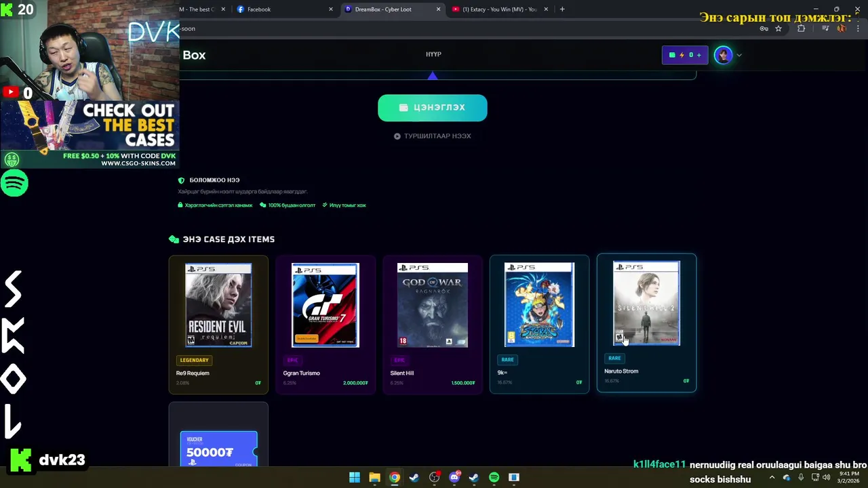Open the volume control in system tray
The image size is (868, 488).
(x=826, y=478)
